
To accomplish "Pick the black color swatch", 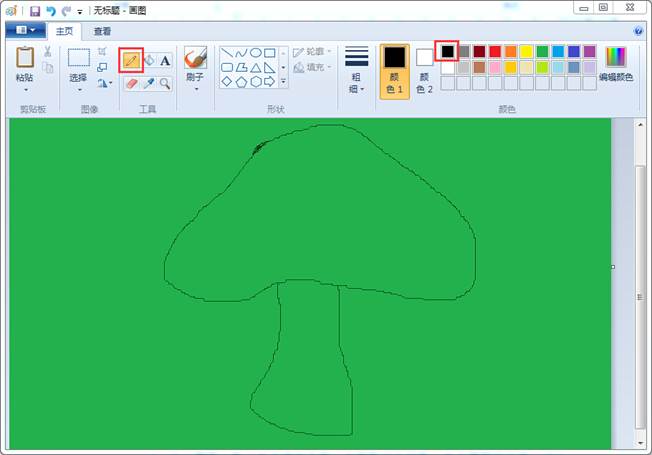I will (x=447, y=51).
